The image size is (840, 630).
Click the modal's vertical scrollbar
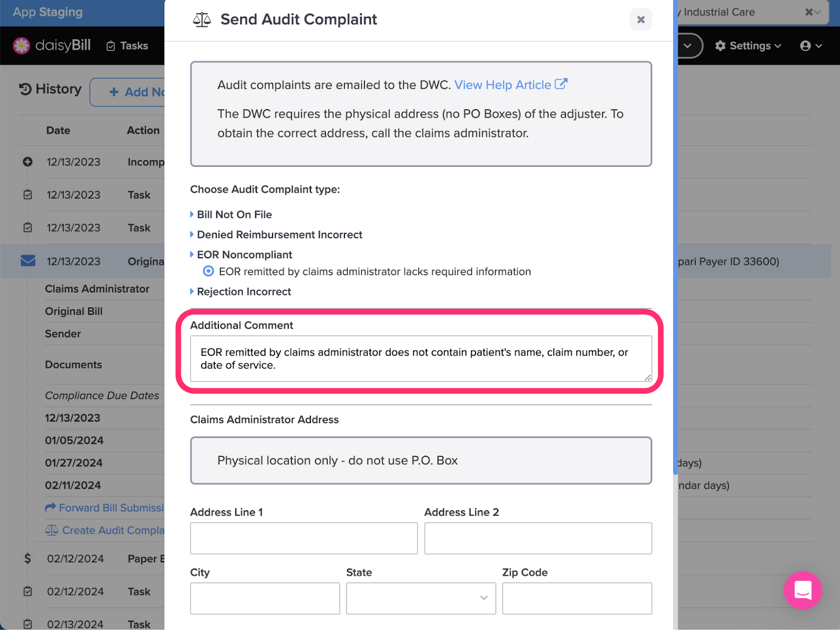676,236
